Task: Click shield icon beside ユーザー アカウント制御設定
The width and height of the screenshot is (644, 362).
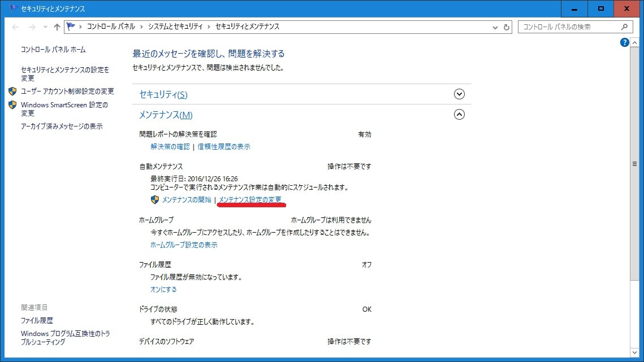Action: pyautogui.click(x=12, y=91)
